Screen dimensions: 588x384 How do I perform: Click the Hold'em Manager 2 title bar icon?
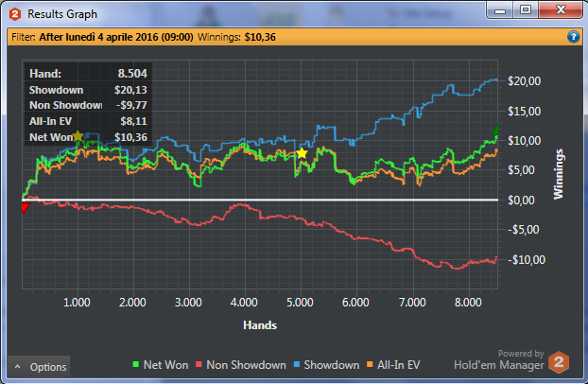15,14
